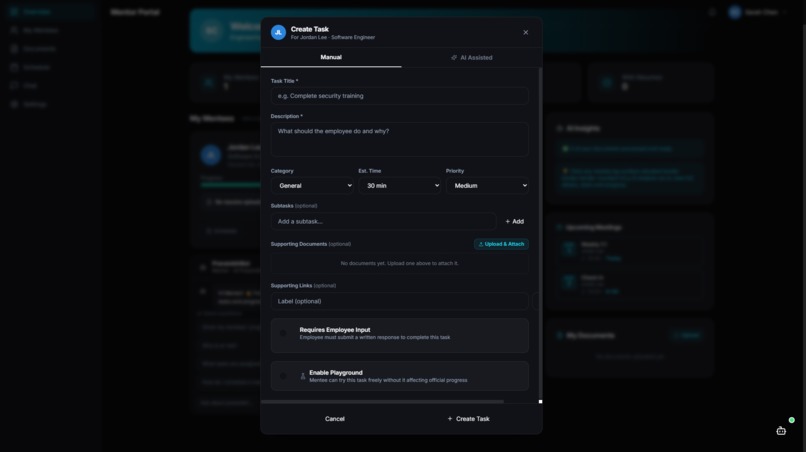Open the Sarah Chen user menu
Viewport: 806px width, 452px height.
click(758, 12)
